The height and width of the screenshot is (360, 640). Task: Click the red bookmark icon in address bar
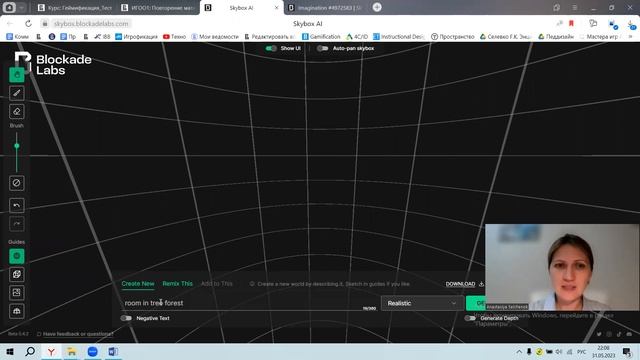571,24
